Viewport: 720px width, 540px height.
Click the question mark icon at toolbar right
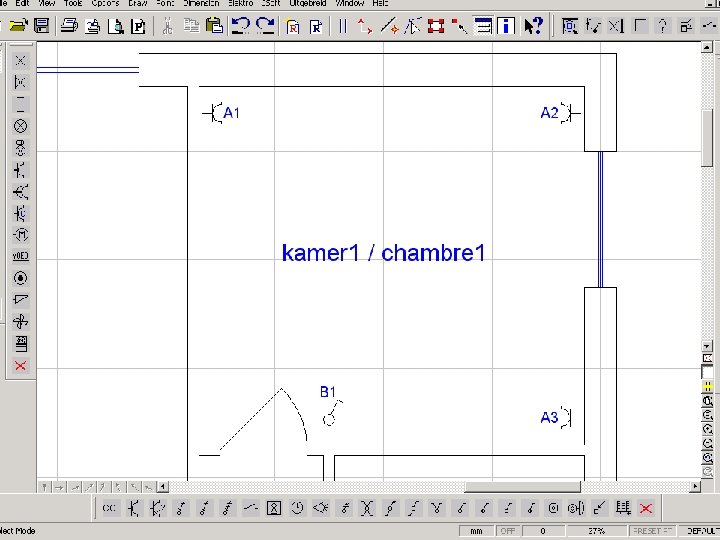tap(663, 26)
